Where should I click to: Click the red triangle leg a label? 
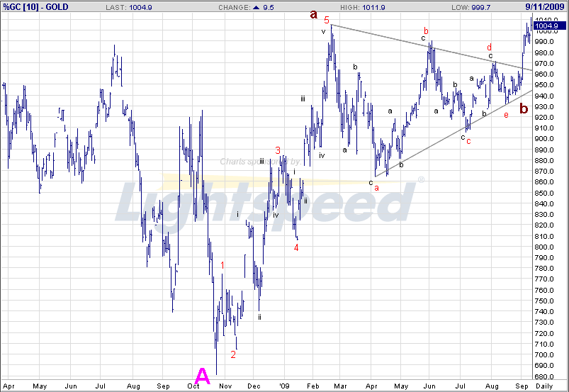click(376, 188)
